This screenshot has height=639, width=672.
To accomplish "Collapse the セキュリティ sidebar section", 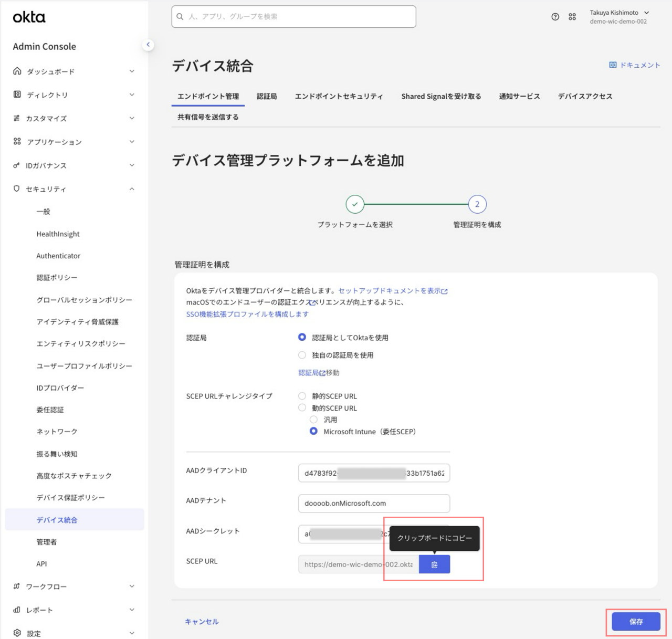I will click(132, 189).
